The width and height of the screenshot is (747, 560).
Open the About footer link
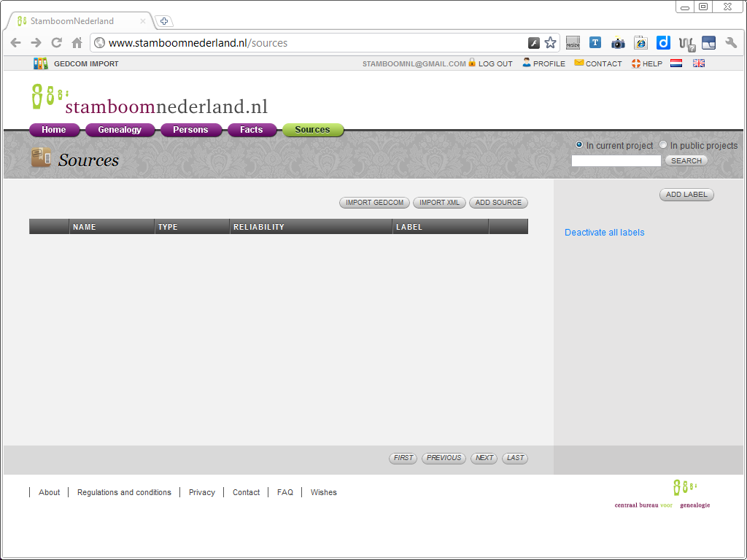pyautogui.click(x=49, y=492)
